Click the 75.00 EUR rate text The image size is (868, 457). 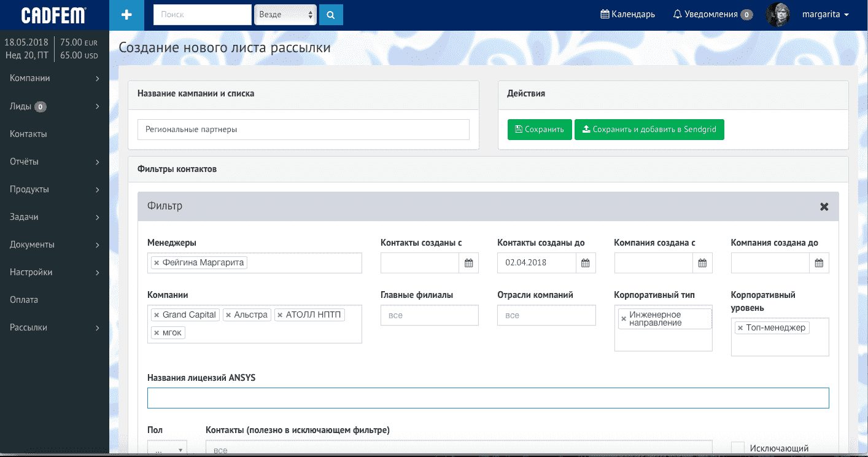click(x=79, y=42)
